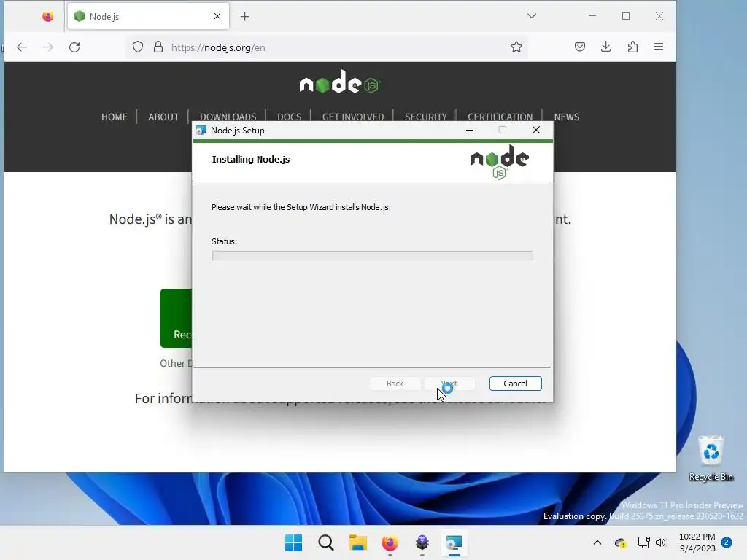Viewport: 747px width, 560px height.
Task: Click the site security padlock icon
Action: click(x=158, y=47)
